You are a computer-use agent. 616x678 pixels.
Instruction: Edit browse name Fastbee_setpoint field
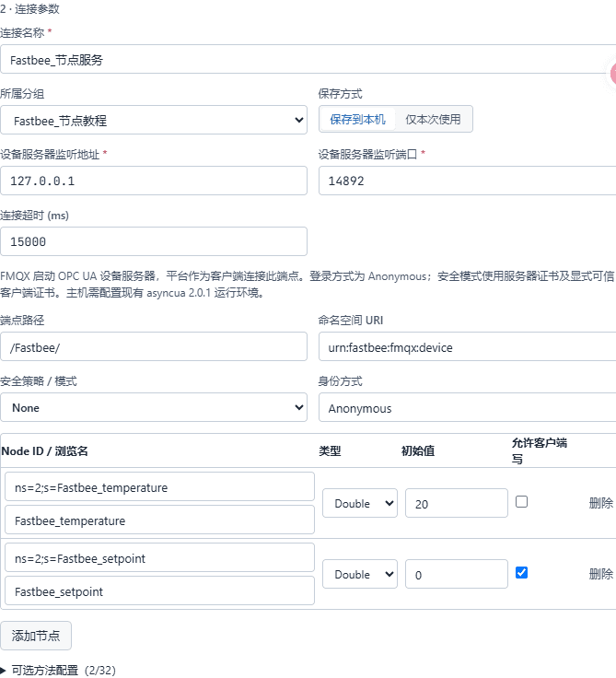tap(159, 590)
